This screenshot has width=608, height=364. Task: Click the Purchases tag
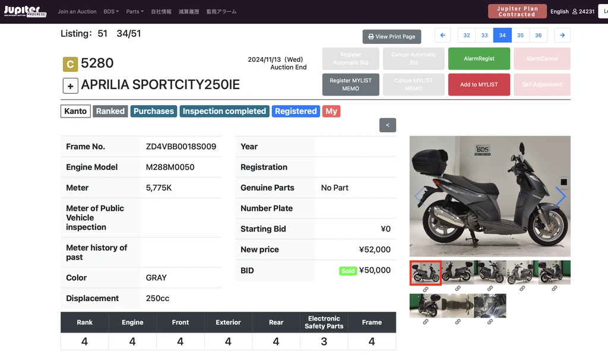tap(154, 111)
